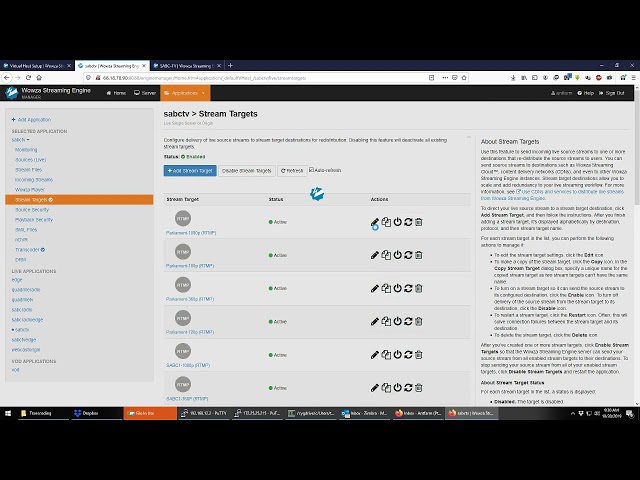Click the Disable Stream Targets button
Screen dimensions: 640x480
[x=247, y=171]
